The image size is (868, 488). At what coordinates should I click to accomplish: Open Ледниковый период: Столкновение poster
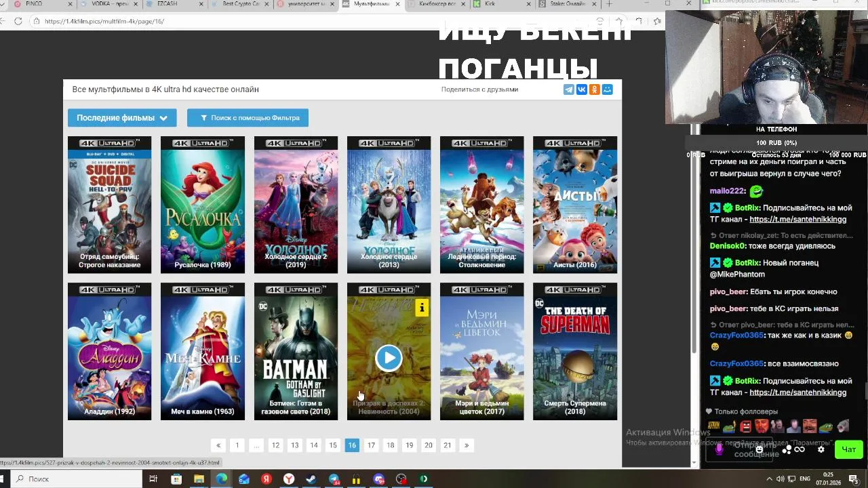pyautogui.click(x=481, y=205)
